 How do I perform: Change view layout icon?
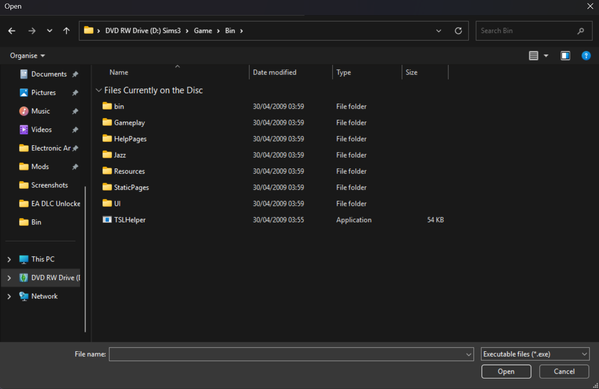click(x=533, y=56)
